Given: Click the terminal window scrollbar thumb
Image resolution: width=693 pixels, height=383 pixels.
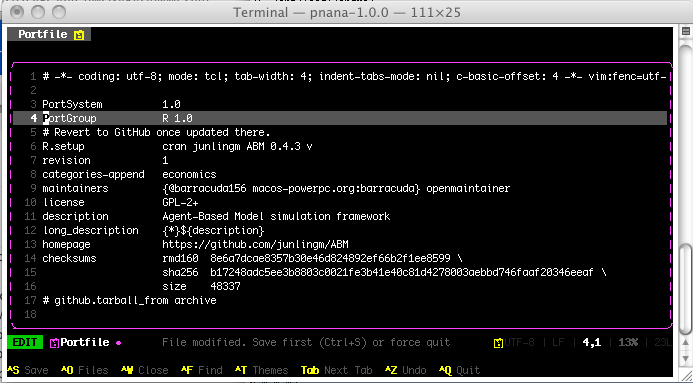Looking at the screenshot, I should [x=685, y=288].
